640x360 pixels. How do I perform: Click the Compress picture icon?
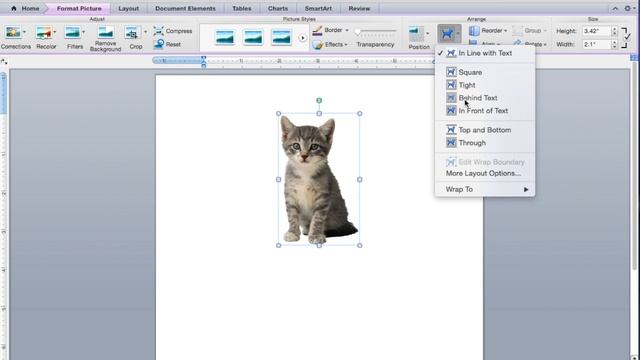coord(158,31)
